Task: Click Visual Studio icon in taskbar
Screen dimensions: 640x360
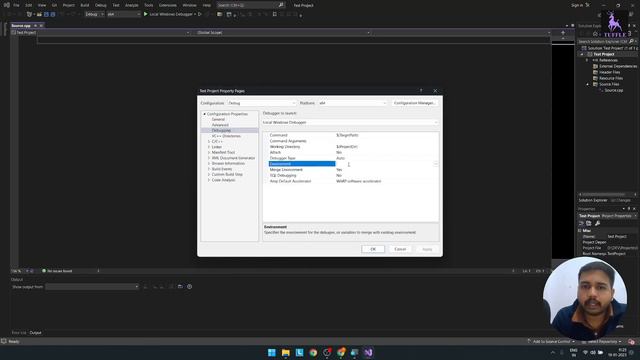Action: (x=368, y=353)
